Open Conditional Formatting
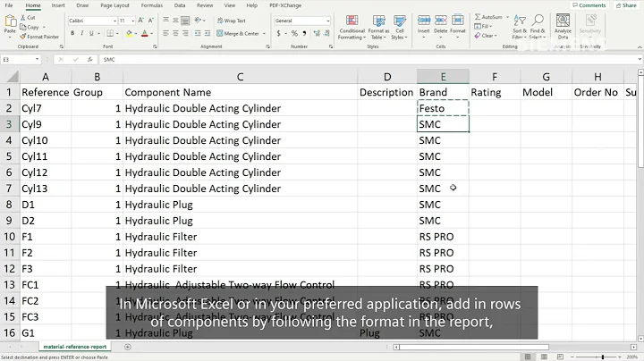Viewport: 644px width, 361px height. point(352,28)
